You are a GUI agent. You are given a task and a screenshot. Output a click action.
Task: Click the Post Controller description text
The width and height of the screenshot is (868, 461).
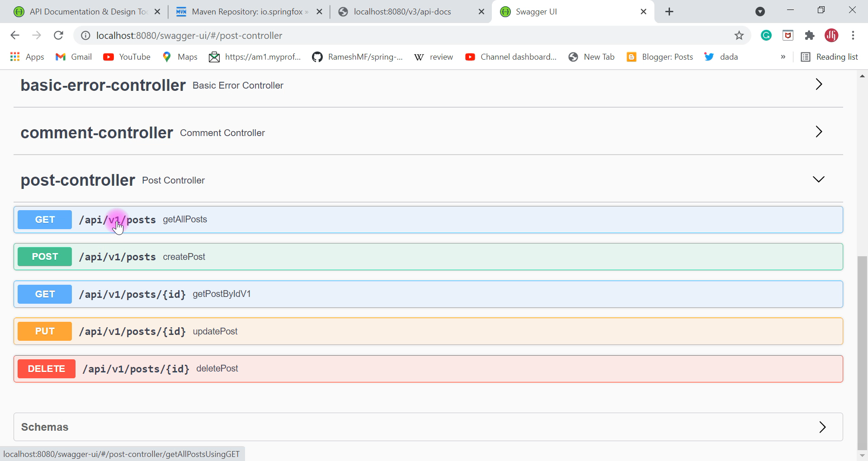(x=173, y=180)
